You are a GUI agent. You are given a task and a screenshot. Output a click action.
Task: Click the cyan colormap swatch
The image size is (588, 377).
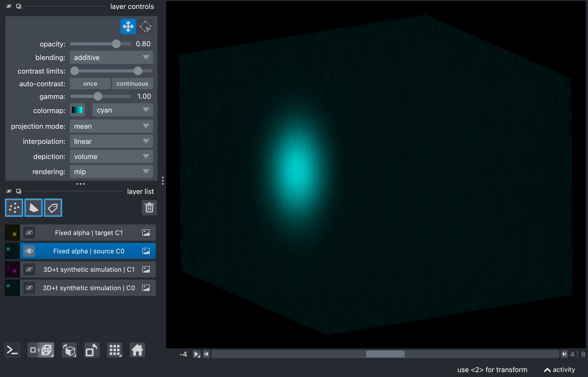click(x=77, y=110)
